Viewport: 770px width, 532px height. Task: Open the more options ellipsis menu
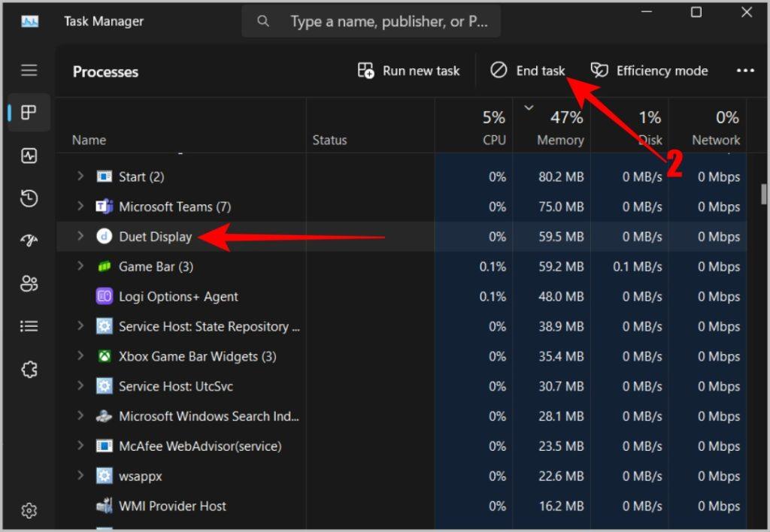(x=745, y=71)
